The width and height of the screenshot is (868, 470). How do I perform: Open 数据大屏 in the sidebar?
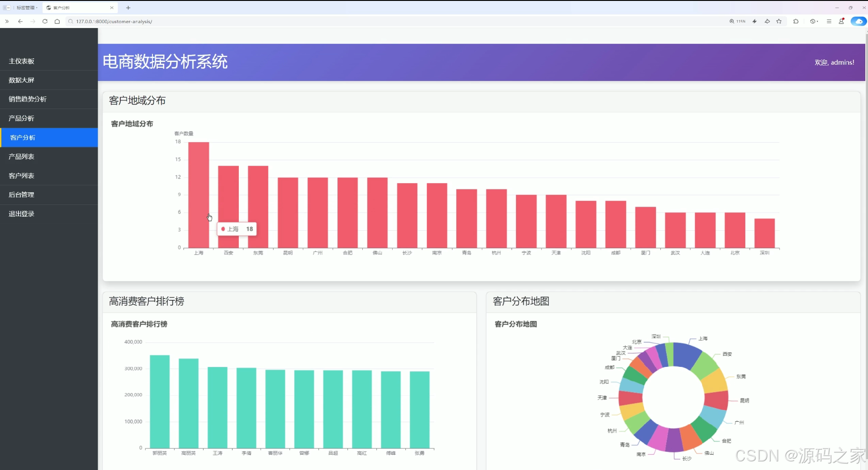(49, 80)
